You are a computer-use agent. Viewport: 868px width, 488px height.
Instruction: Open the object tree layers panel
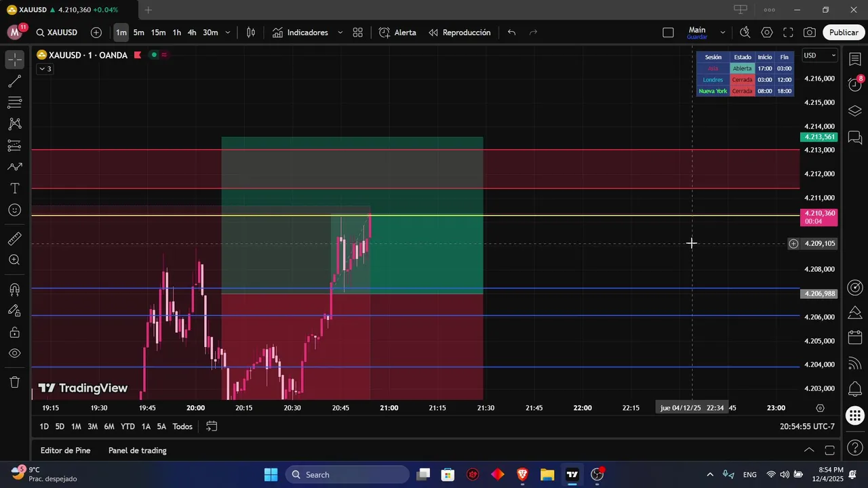tap(854, 110)
